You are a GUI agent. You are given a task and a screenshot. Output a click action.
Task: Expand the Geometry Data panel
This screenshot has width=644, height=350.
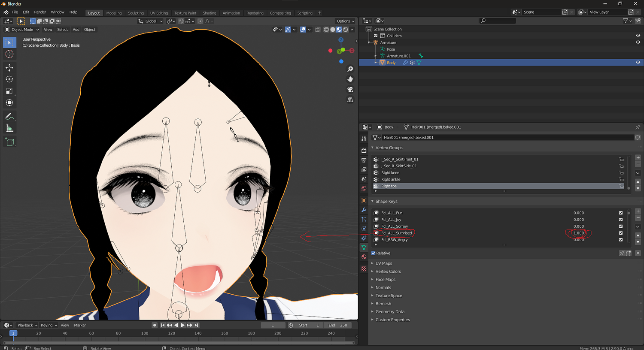point(390,312)
